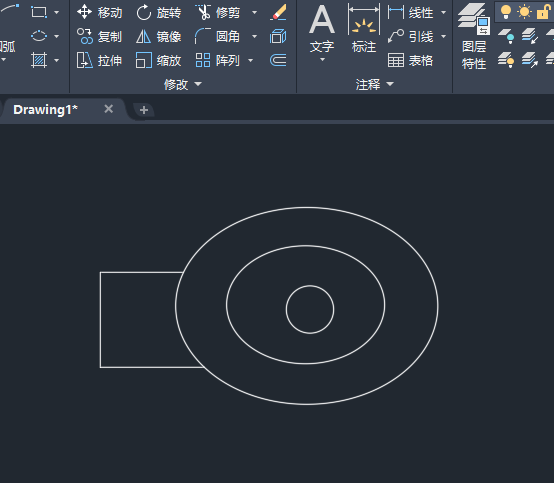Viewport: 554px width, 483px height.
Task: Open the Array (阵列) dropdown arrow
Action: click(x=251, y=60)
